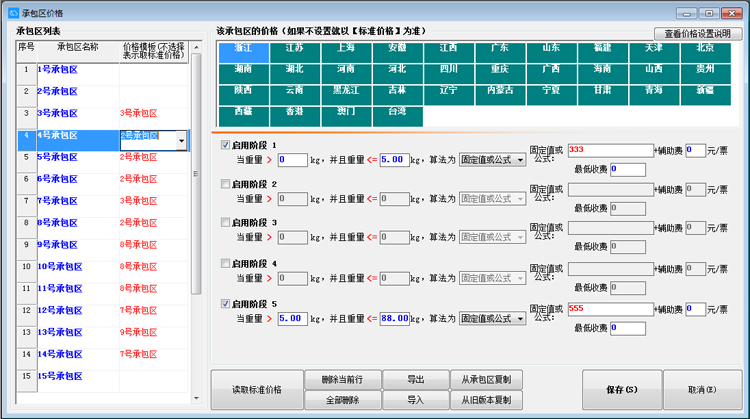Click stage 1 formula field containing 333
750x419 pixels.
point(610,151)
